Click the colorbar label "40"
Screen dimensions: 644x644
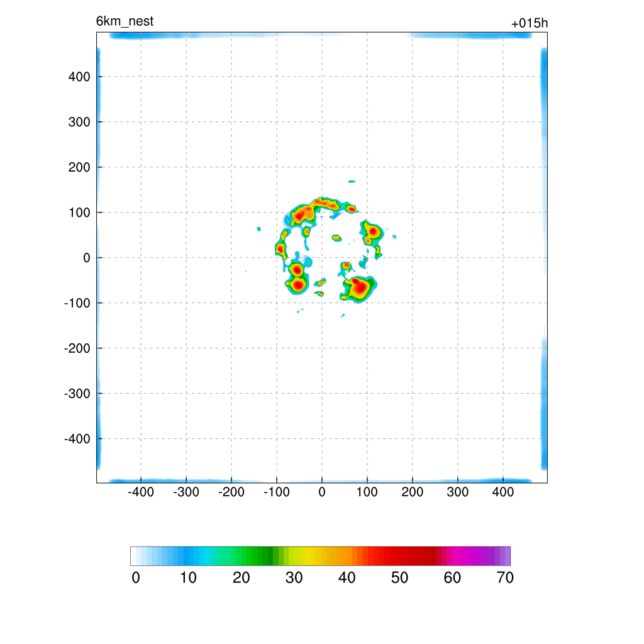pos(347,578)
